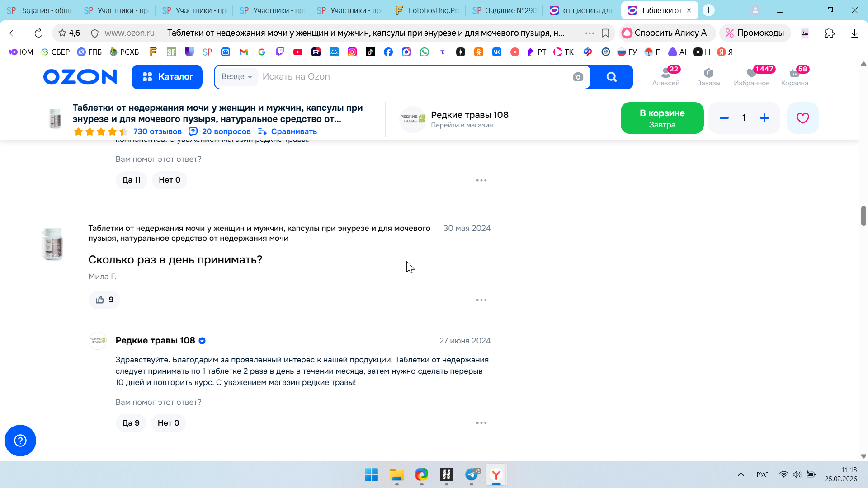Vote Да 9 on the seller answer
Screen dimensions: 868x488
point(131,423)
